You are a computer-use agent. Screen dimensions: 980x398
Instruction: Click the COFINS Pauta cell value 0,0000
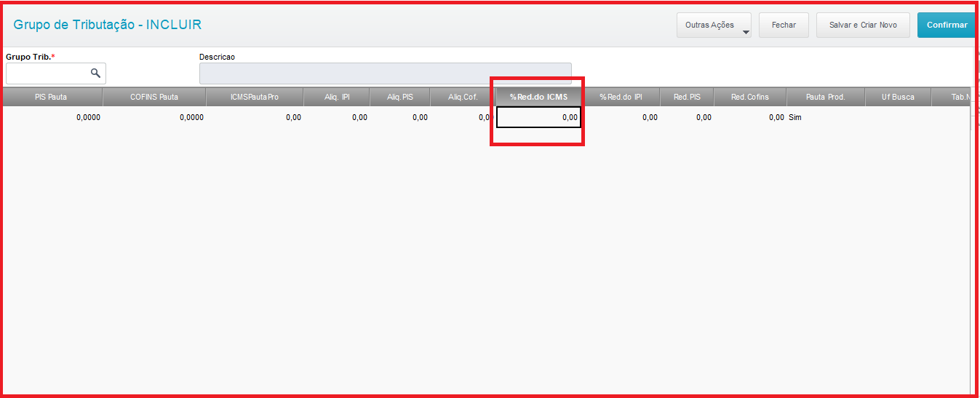191,117
